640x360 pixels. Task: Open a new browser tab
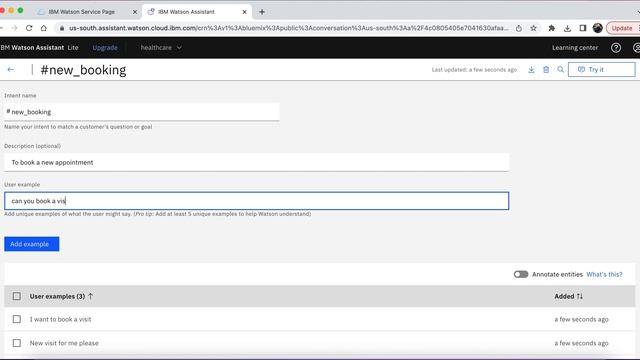(x=262, y=12)
